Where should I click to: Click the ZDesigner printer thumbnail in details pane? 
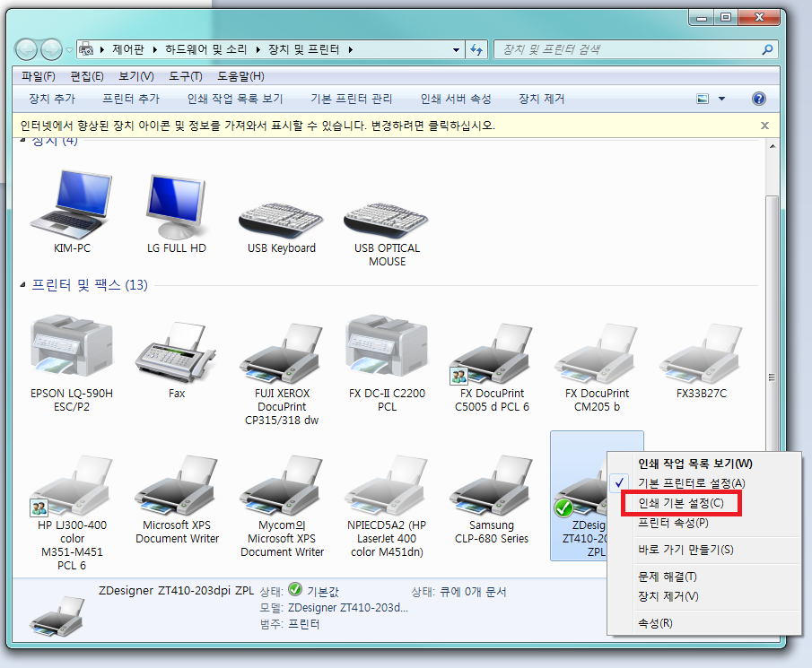click(57, 616)
